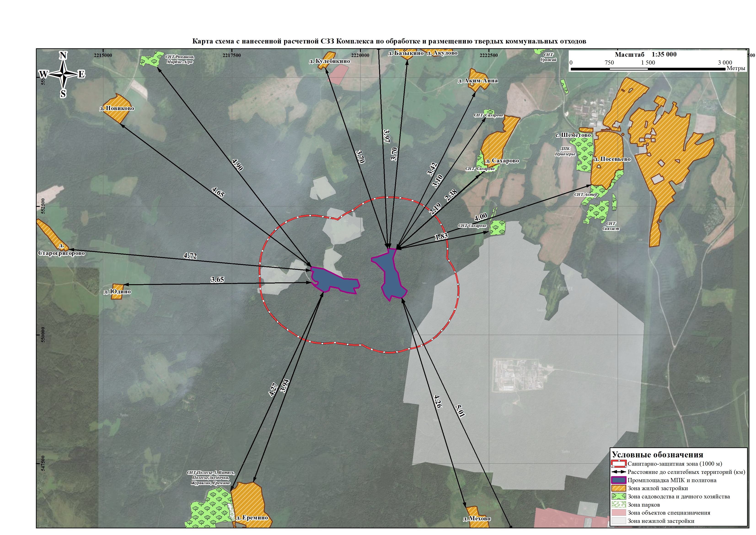Viewport: 756px width, 535px height.
Task: Click the 1.83 distance label near СНТ Сахарово
Action: [x=441, y=236]
